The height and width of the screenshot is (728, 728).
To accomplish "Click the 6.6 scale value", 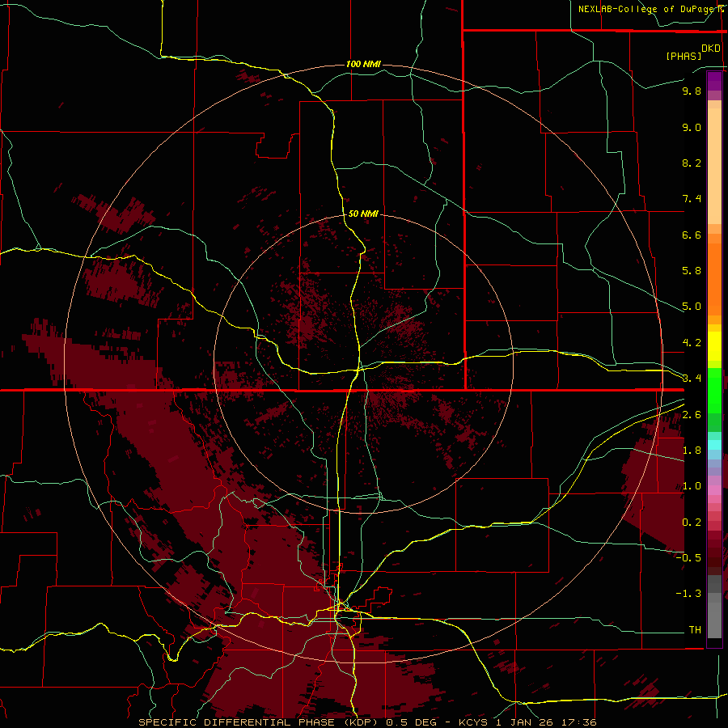I will pos(692,235).
